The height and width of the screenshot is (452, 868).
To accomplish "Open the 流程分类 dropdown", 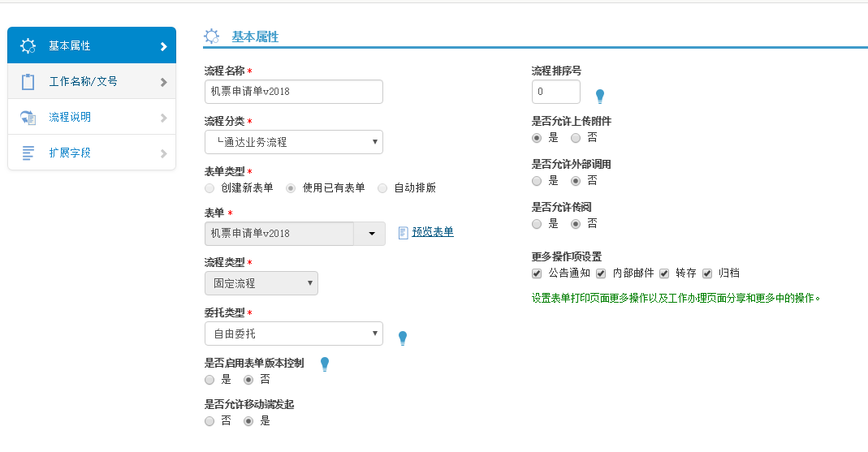I will (x=293, y=142).
